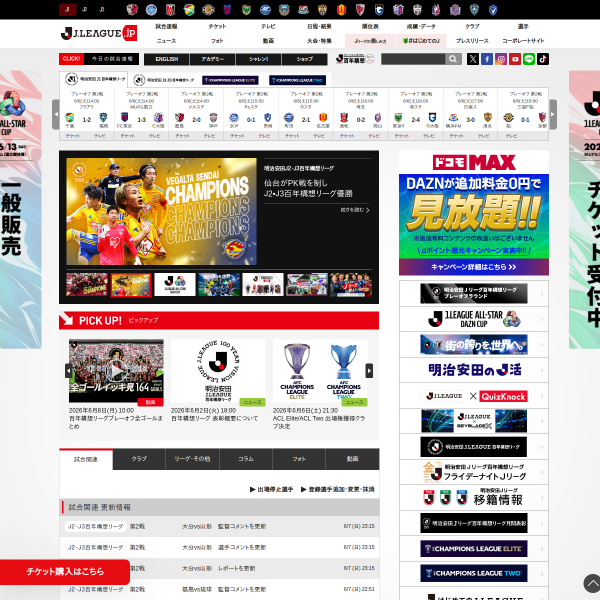Click chevron on 移籍情報 banner
600x600 pixels.
pyautogui.click(x=542, y=498)
